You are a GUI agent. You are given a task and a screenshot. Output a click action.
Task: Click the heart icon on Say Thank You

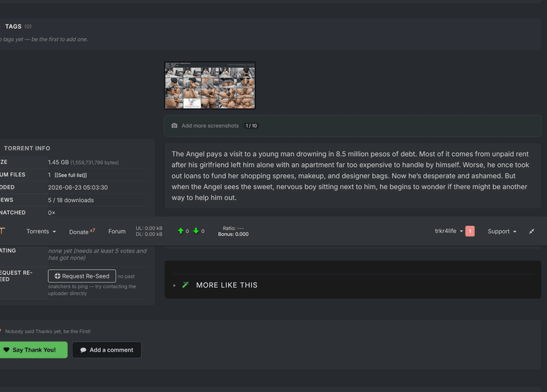coord(6,350)
